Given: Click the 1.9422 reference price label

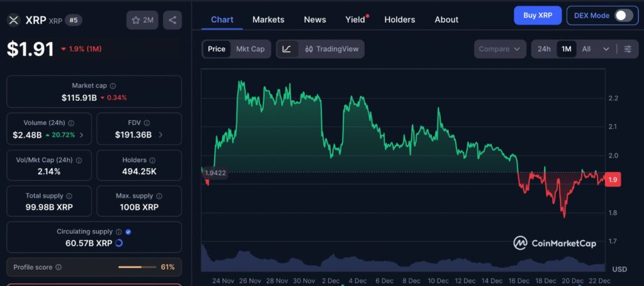Looking at the screenshot, I should coord(216,173).
